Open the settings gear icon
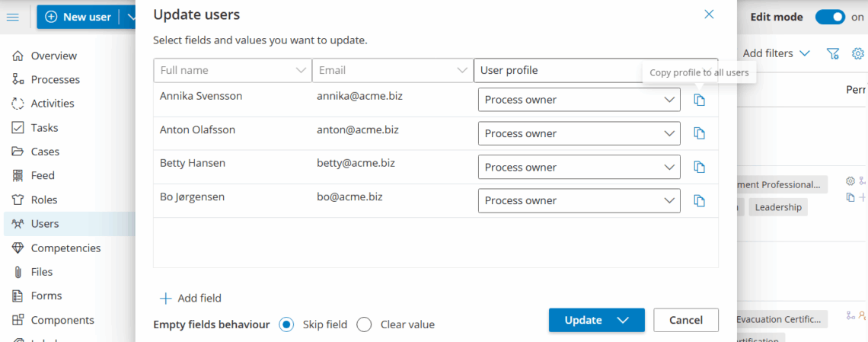Image resolution: width=868 pixels, height=342 pixels. coord(857,53)
